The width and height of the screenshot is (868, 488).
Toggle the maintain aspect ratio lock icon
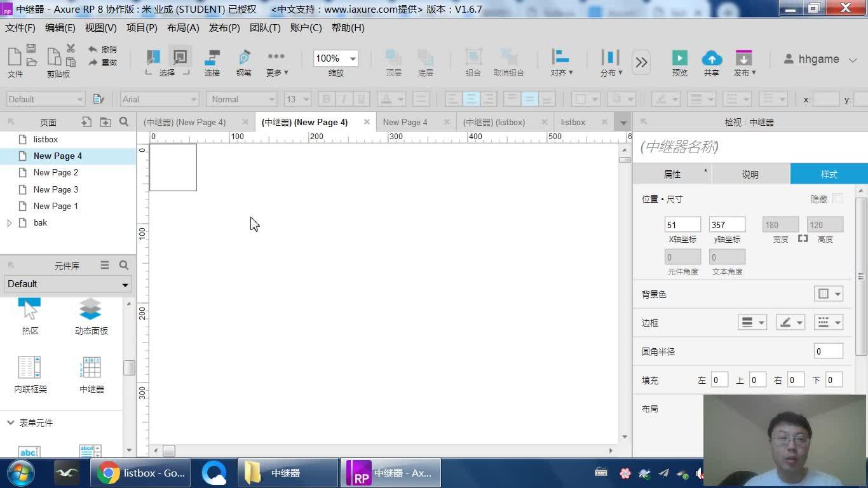803,238
